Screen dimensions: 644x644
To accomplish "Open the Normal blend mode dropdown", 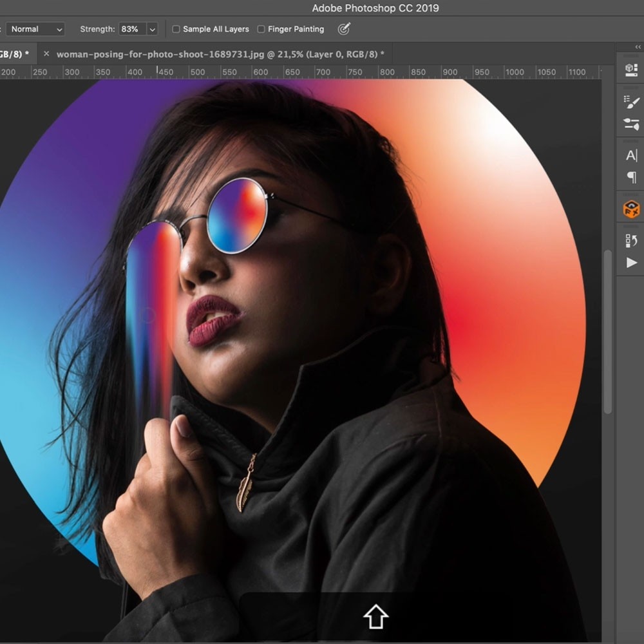I will [36, 29].
